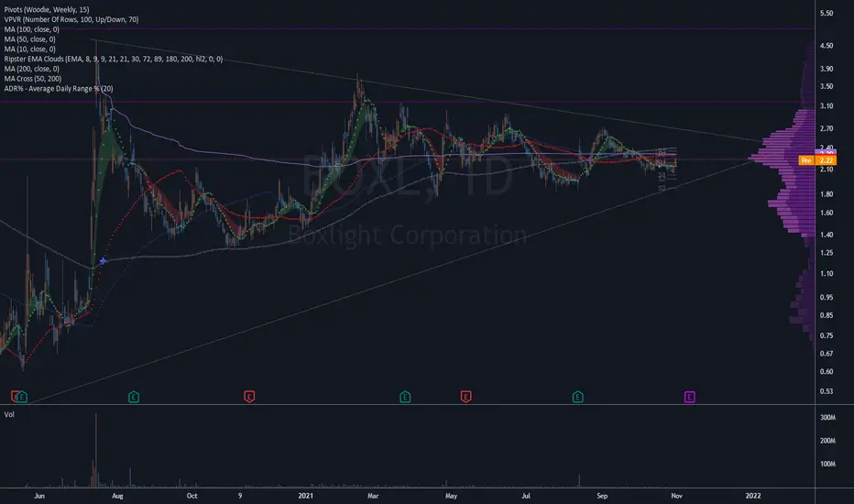Select the Pivots (Woodie, Weekly, 15) indicator legend
The image size is (854, 504).
[x=47, y=10]
